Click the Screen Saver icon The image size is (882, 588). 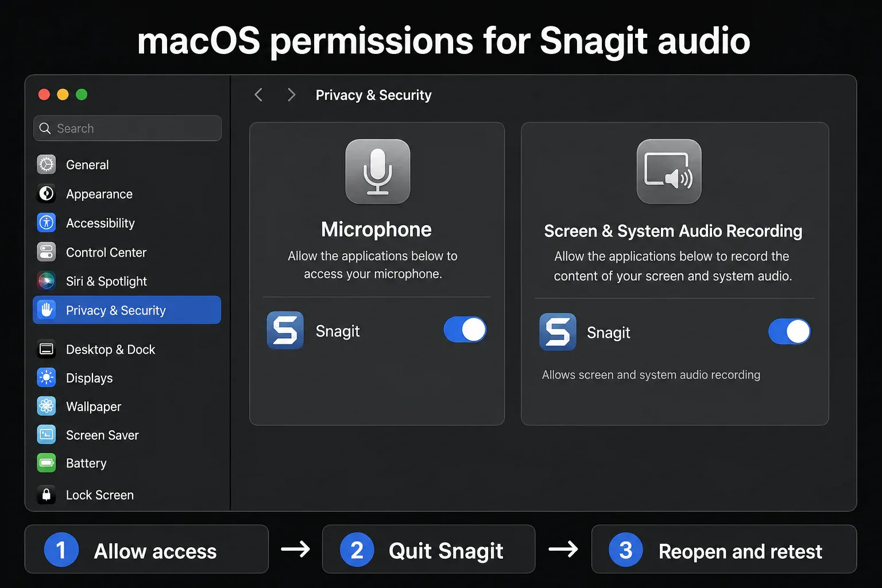47,435
